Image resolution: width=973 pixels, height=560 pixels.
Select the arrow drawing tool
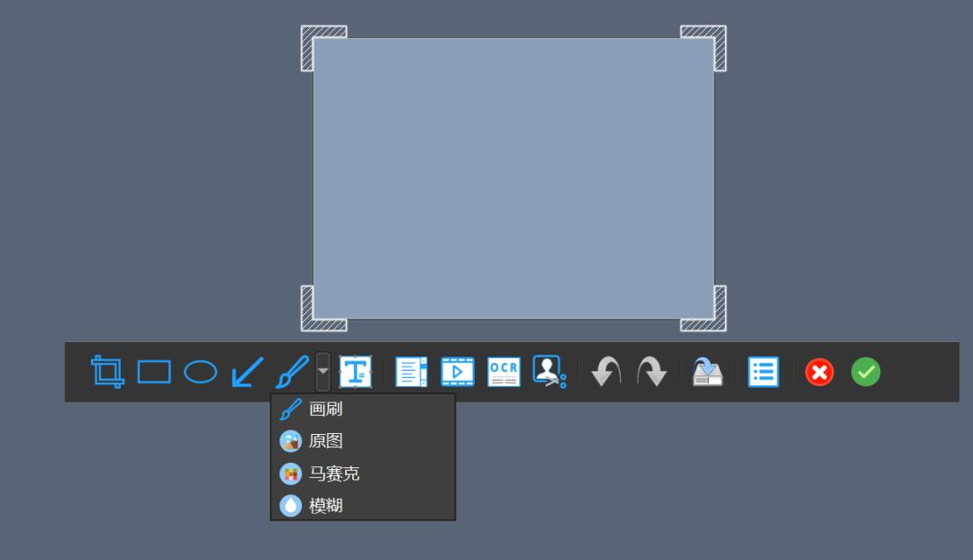pyautogui.click(x=247, y=372)
